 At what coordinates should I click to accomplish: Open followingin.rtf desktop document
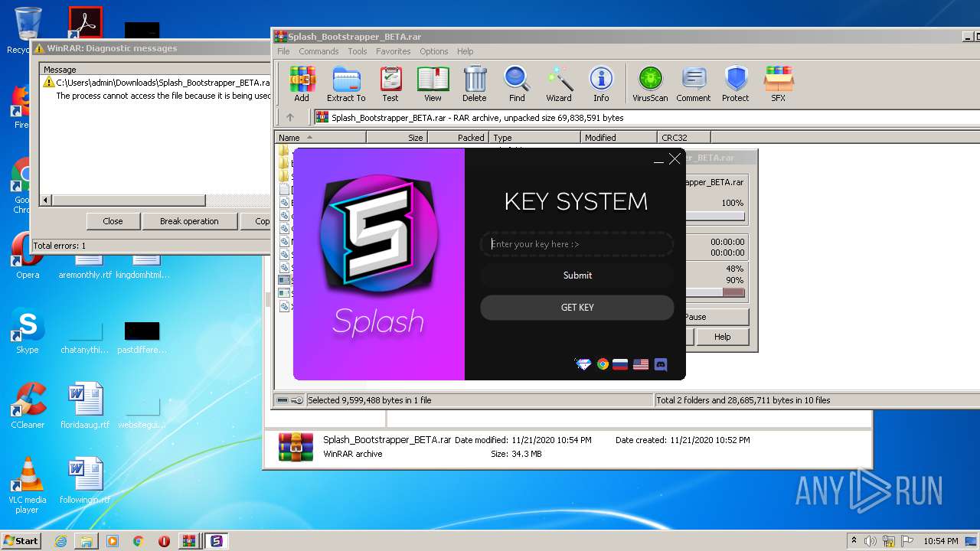[x=85, y=481]
